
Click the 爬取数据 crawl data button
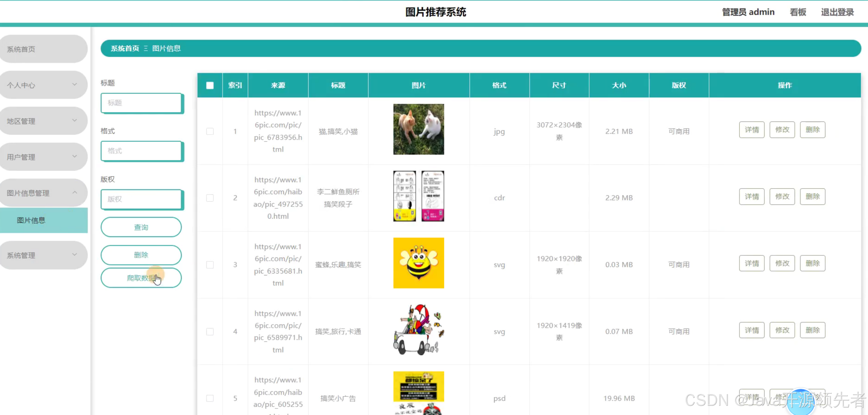pos(141,278)
